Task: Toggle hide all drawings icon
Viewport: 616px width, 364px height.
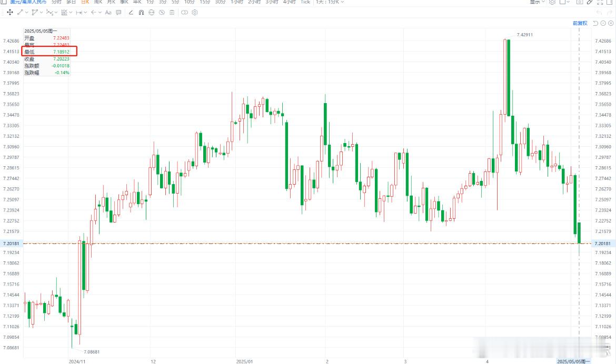Action: pyautogui.click(x=162, y=13)
